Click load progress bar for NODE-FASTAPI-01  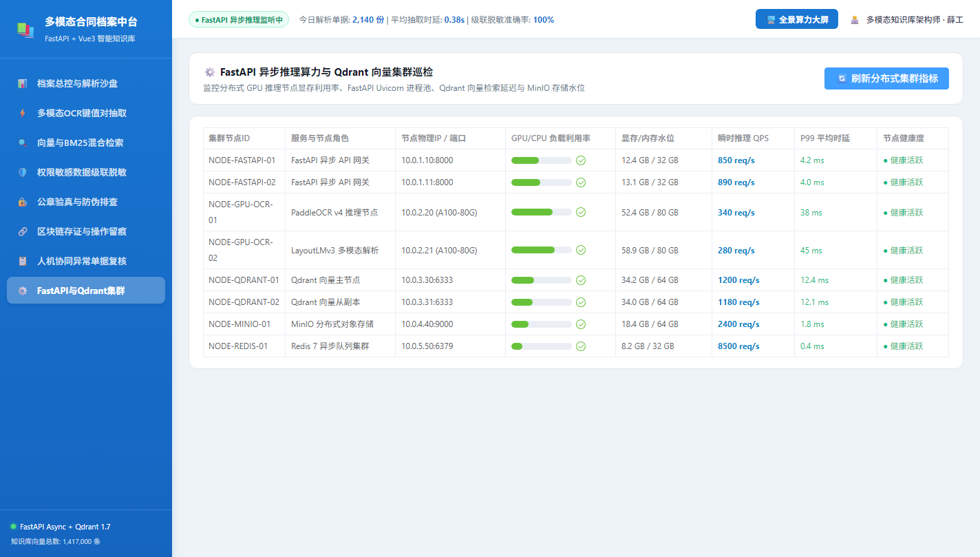tap(541, 160)
